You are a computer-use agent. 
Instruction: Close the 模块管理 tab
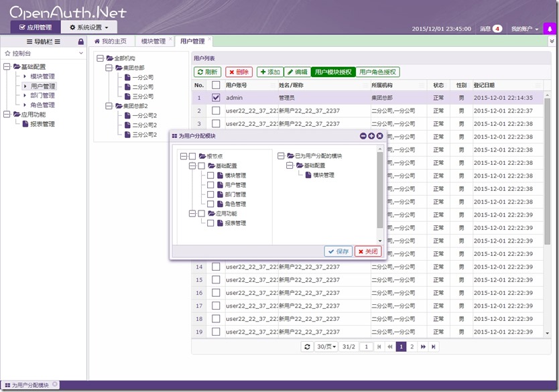[x=170, y=39]
